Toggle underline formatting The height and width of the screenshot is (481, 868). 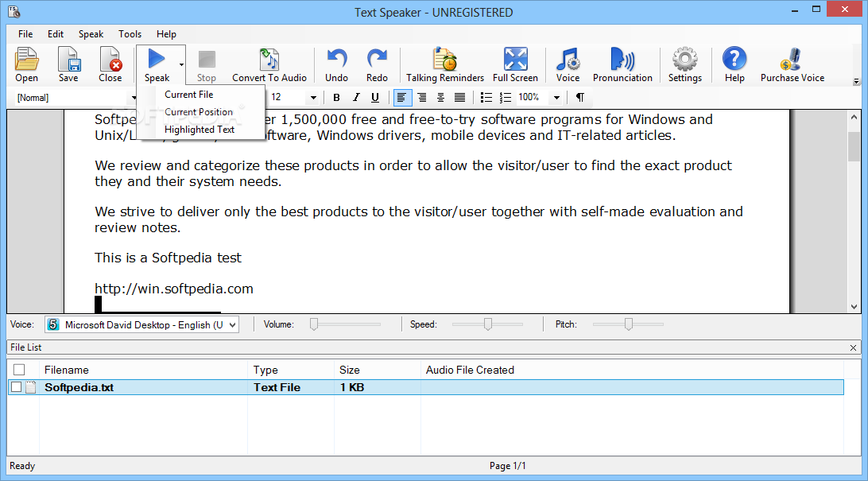tap(375, 98)
